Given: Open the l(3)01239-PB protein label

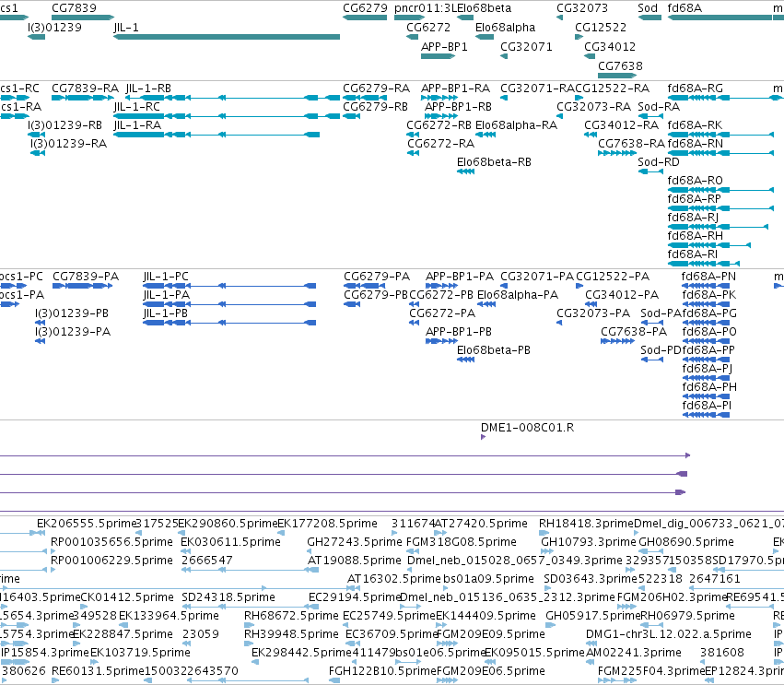Looking at the screenshot, I should 72,313.
